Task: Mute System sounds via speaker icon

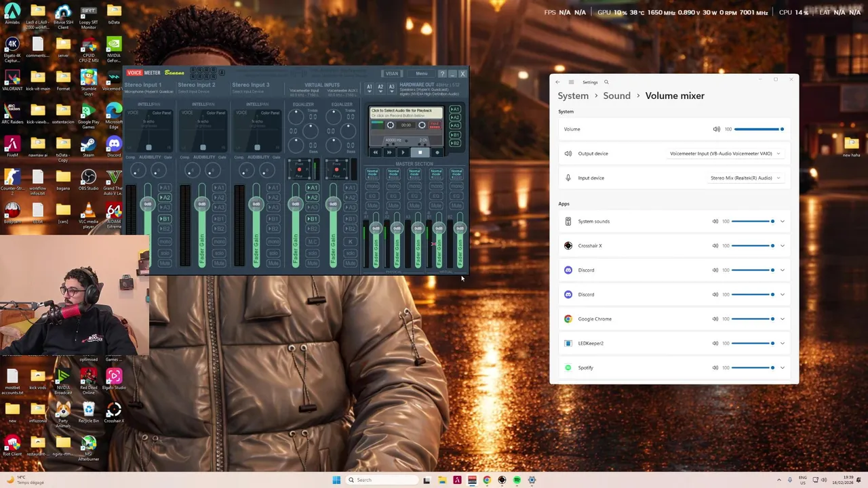Action: click(x=715, y=221)
